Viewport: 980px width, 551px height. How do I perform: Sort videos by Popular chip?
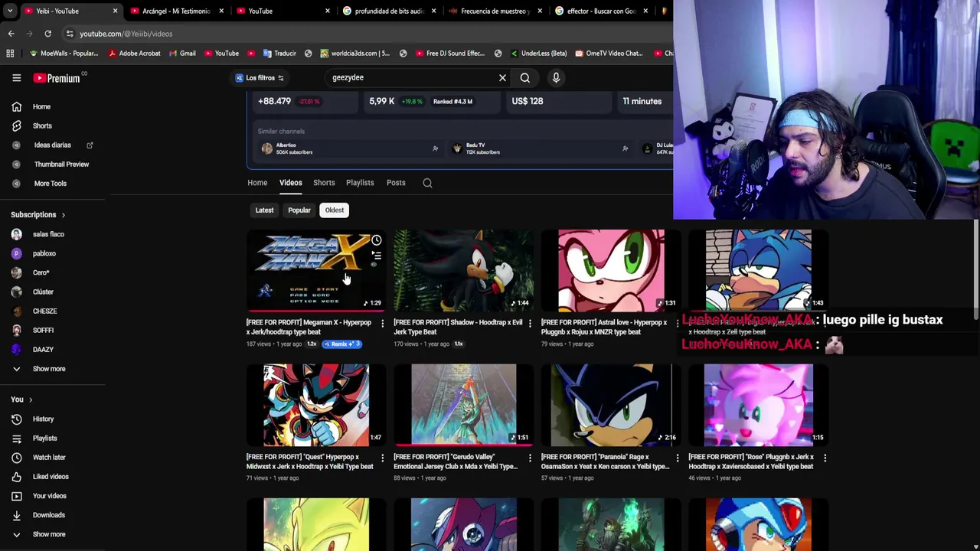[299, 210]
